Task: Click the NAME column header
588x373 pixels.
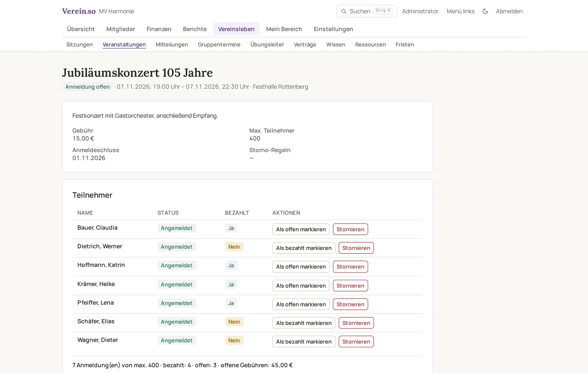Action: pos(85,213)
